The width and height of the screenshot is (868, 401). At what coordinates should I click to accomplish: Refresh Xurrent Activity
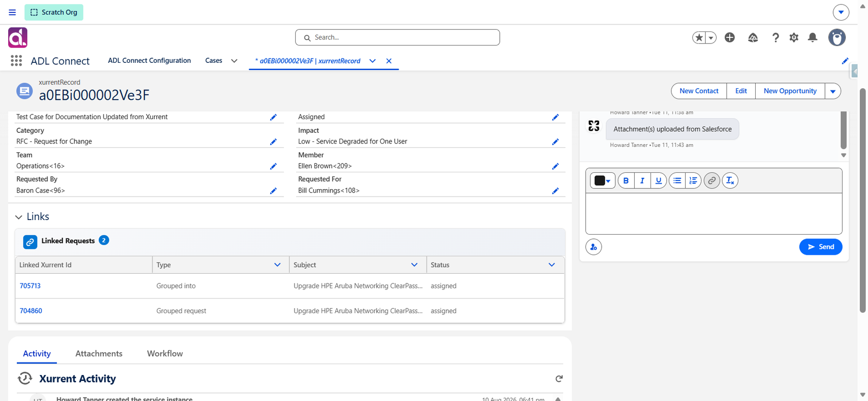click(559, 378)
